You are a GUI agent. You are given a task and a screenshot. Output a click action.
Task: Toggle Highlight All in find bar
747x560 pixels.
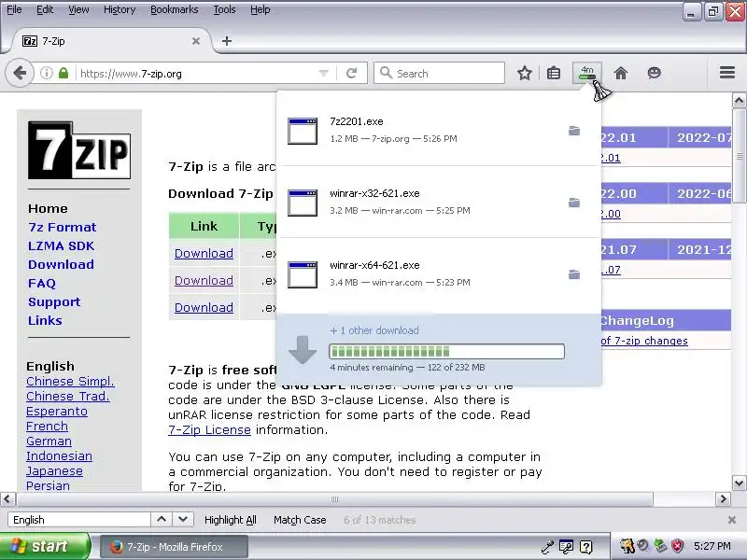(230, 520)
